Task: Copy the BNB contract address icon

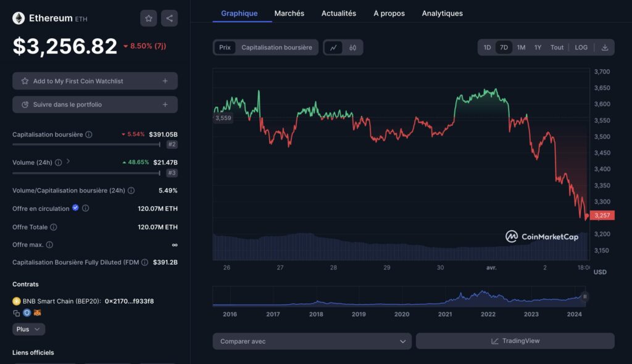Action: (17, 313)
